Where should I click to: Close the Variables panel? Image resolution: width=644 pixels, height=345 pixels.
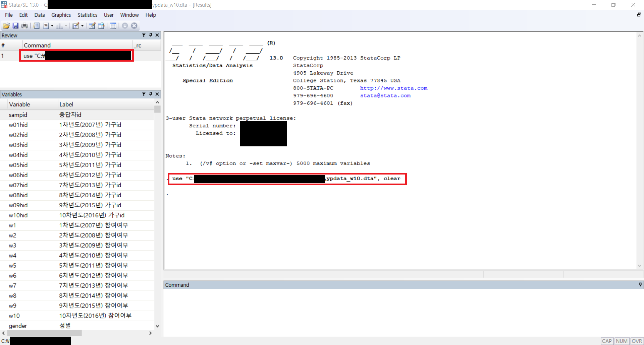coord(157,94)
